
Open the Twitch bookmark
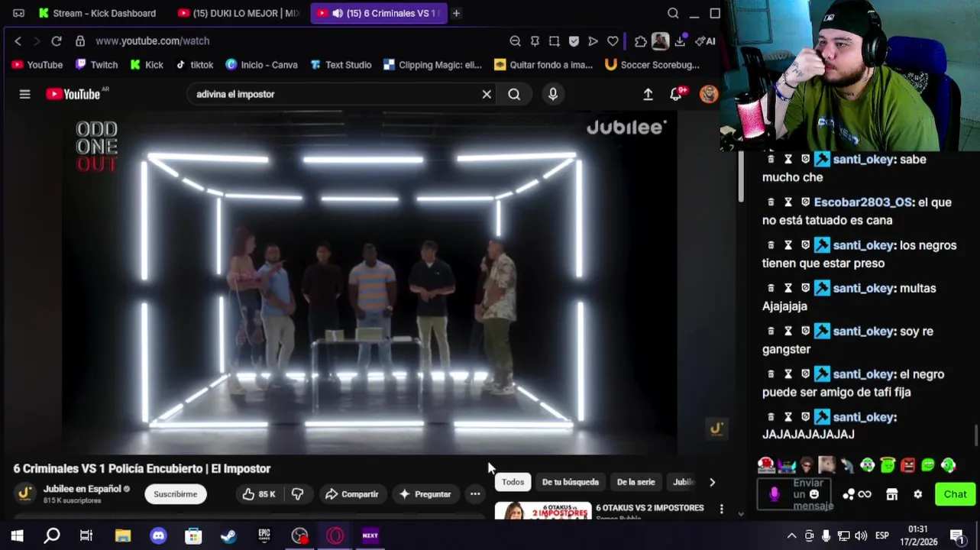click(96, 65)
